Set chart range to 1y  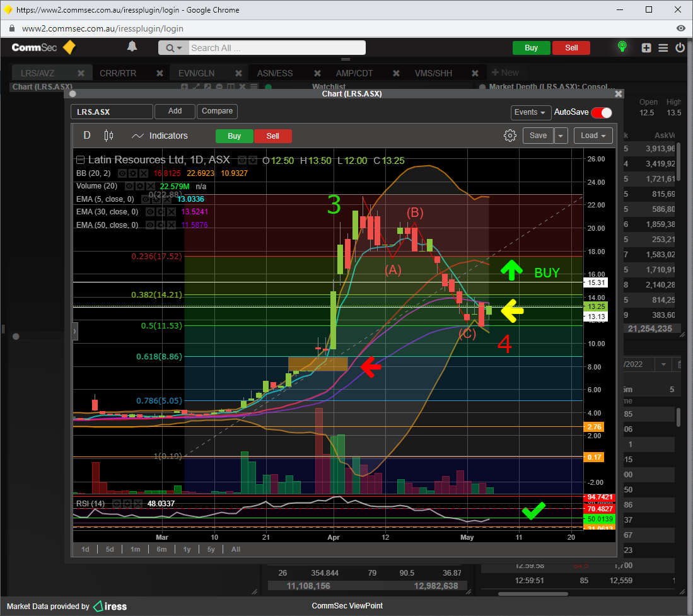point(187,549)
